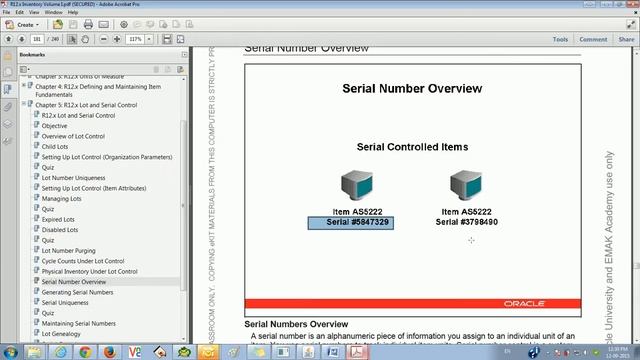This screenshot has width=640, height=360.
Task: Open bookmark Lot Genealogy
Action: coord(61,334)
